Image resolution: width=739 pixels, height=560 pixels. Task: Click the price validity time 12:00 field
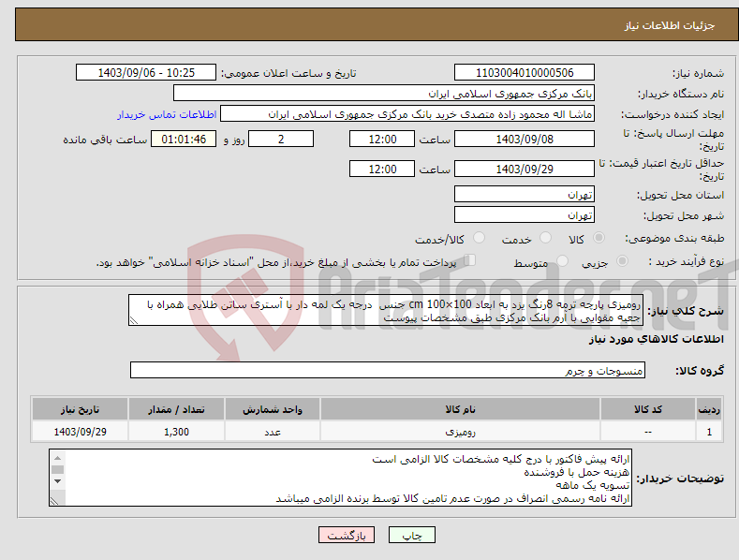382,169
